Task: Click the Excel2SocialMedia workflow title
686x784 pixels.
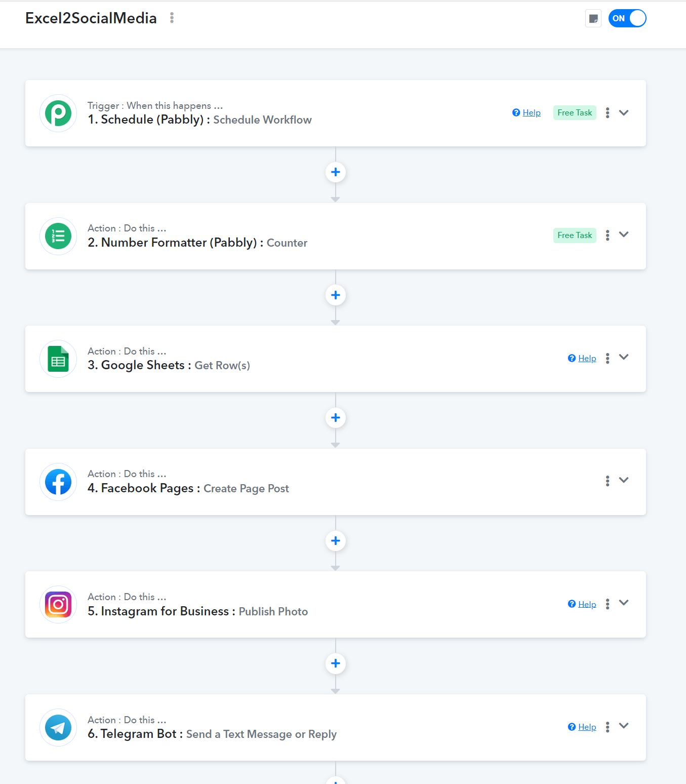Action: click(91, 18)
